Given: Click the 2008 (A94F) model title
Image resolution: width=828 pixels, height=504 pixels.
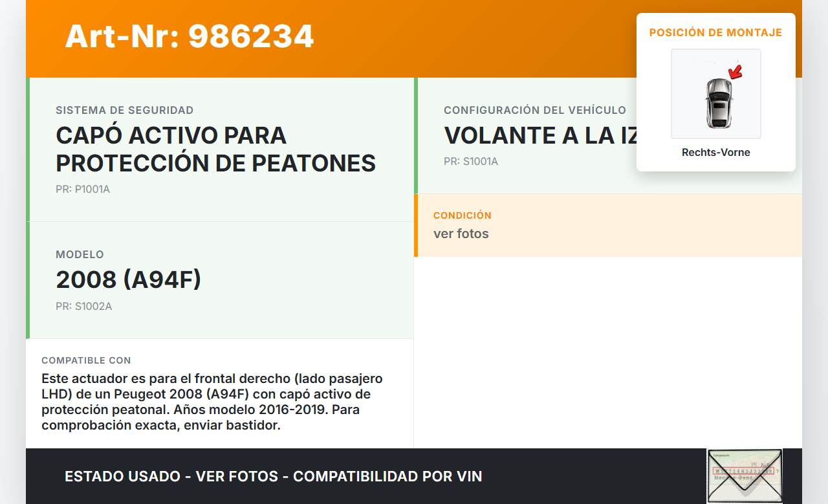Looking at the screenshot, I should click(x=129, y=279).
